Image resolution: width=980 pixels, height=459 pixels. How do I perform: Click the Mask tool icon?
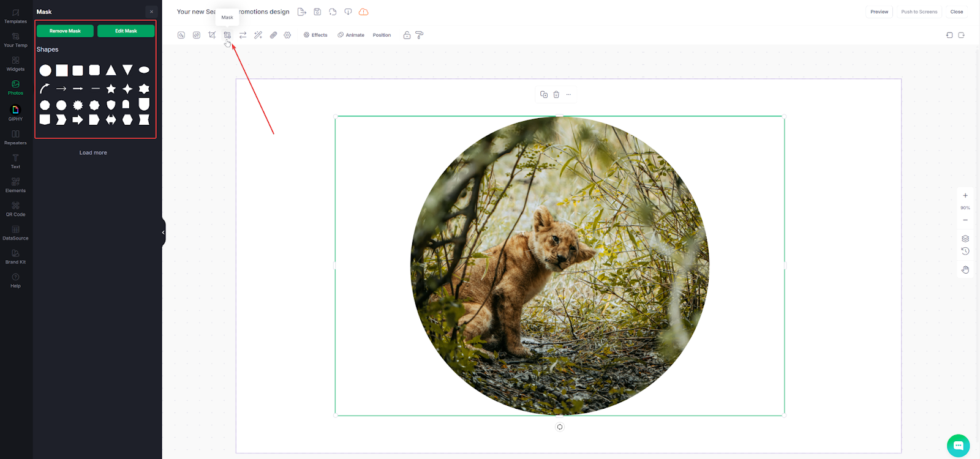[x=227, y=35]
